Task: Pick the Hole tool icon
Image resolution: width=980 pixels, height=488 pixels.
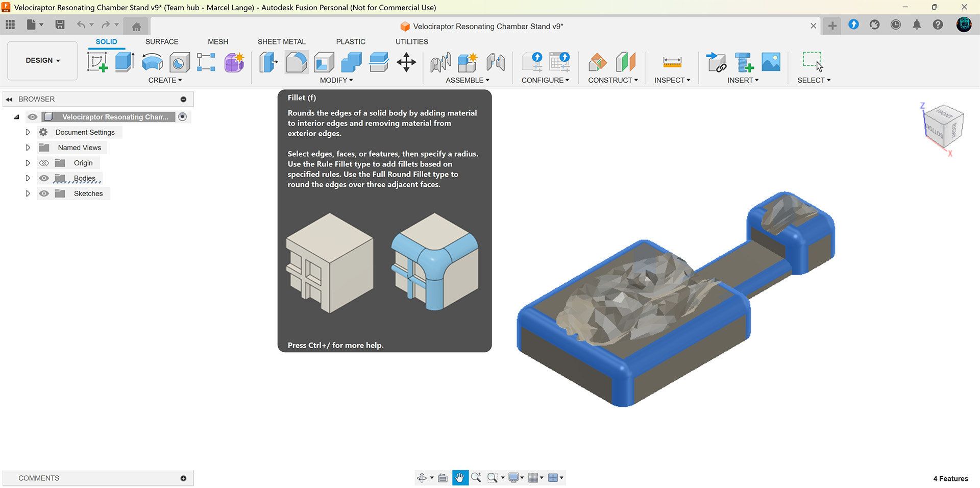Action: coord(180,62)
